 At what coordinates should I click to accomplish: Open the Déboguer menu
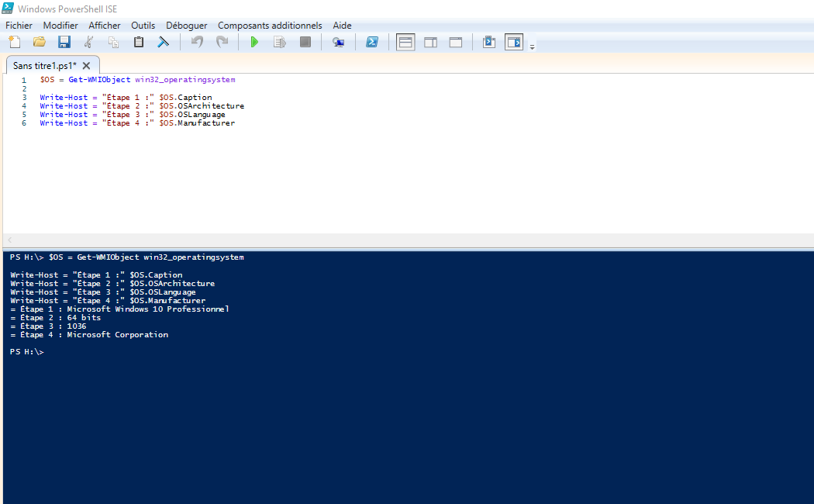click(186, 26)
